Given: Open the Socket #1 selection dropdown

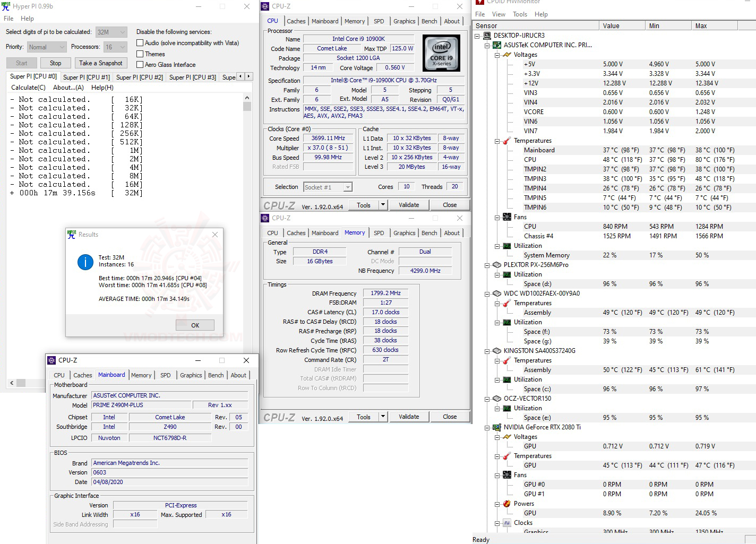Looking at the screenshot, I should [x=347, y=187].
